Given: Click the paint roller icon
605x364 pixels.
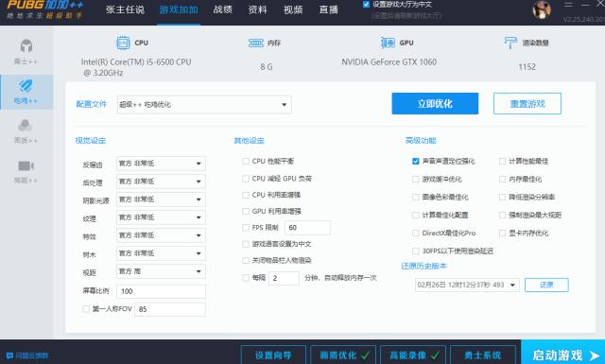Looking at the screenshot, I should click(510, 43).
